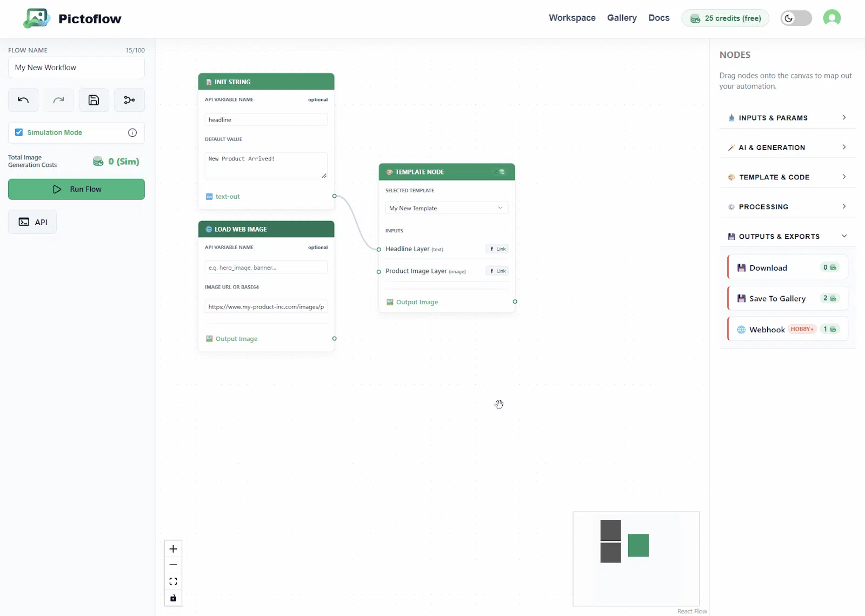Click the undo arrow button
The width and height of the screenshot is (865, 616).
coord(23,100)
